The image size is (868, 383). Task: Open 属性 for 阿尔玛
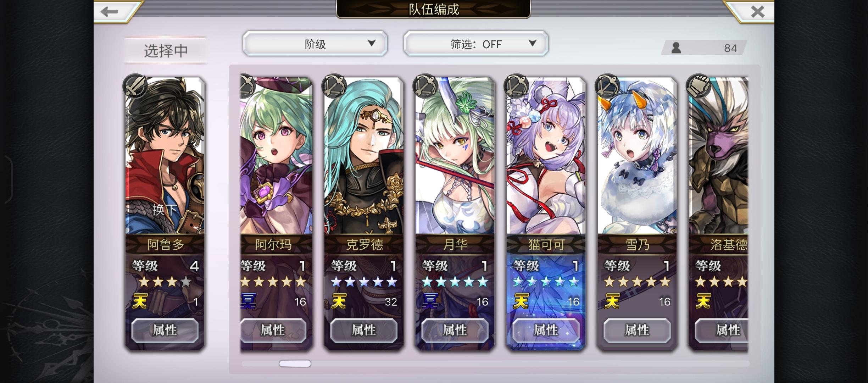click(x=273, y=330)
